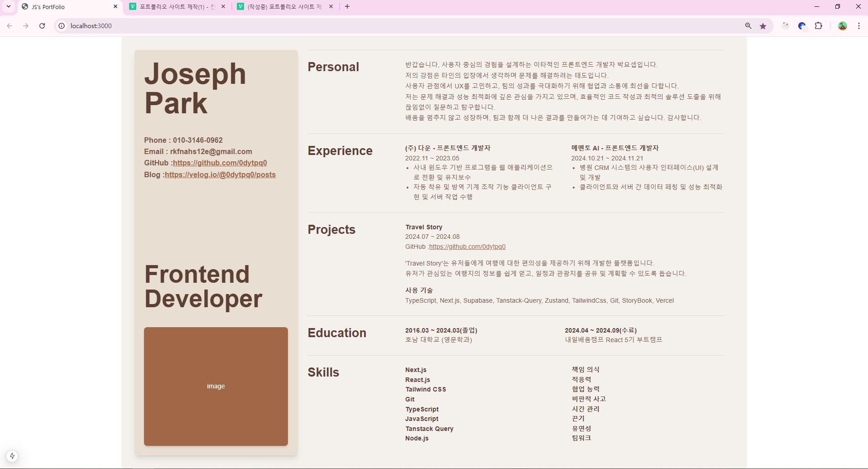
Task: Click the Email address rkfnahs12e@gmail.com
Action: click(211, 151)
